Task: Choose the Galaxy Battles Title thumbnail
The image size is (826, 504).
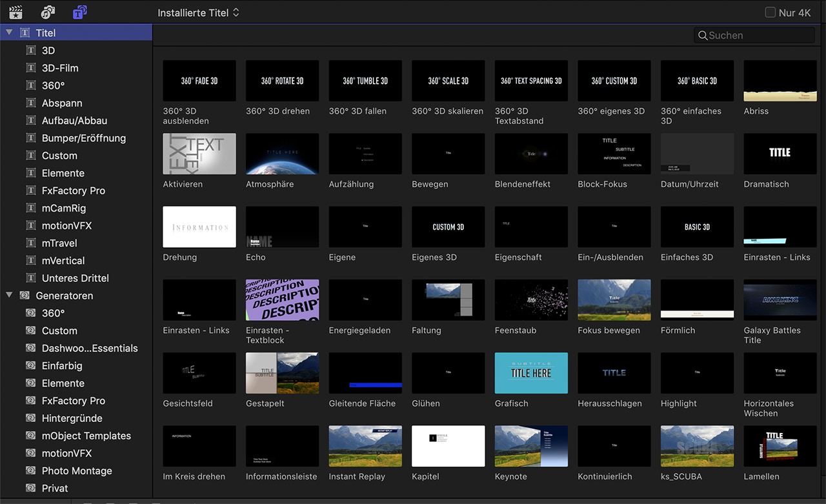Action: pyautogui.click(x=780, y=299)
